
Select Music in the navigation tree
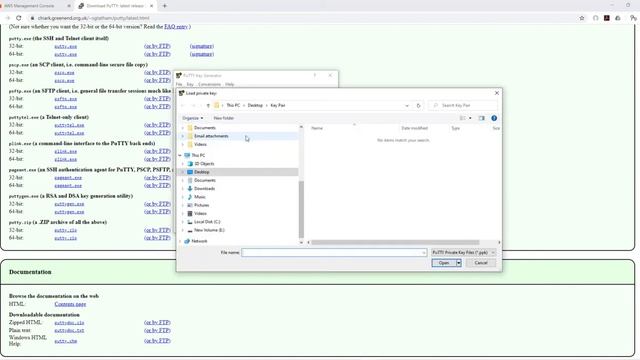[x=200, y=197]
